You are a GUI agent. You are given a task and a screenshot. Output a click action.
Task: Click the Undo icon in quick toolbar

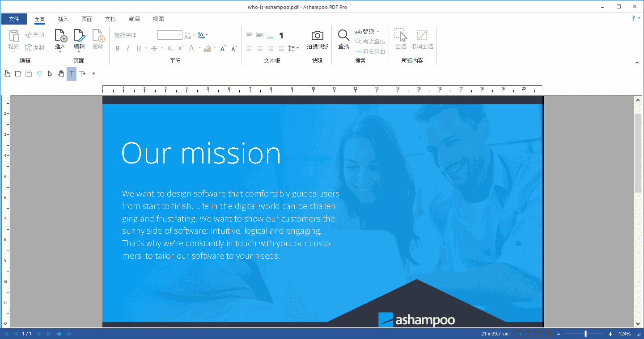39,74
